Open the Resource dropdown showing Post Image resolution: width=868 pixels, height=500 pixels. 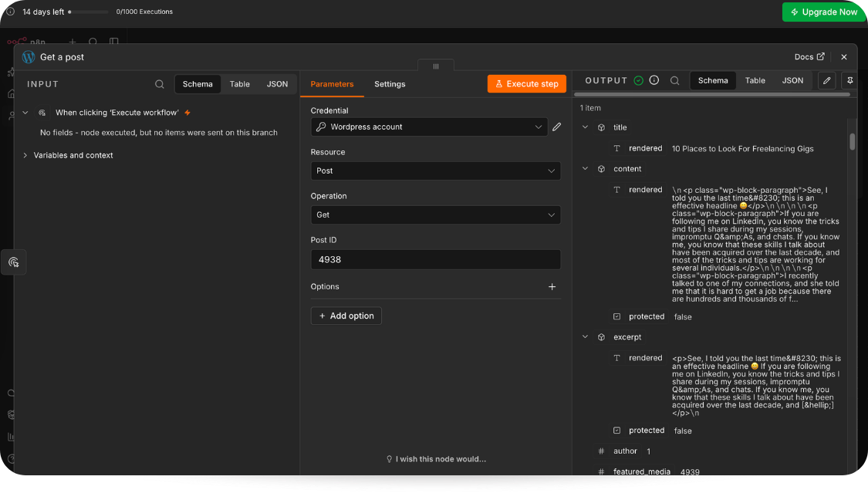436,171
